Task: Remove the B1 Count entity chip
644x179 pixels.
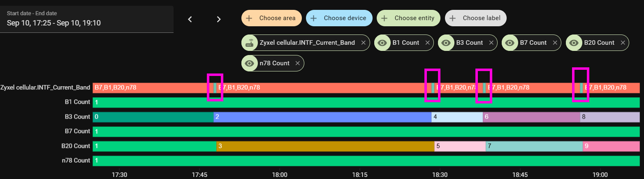Action: point(427,43)
